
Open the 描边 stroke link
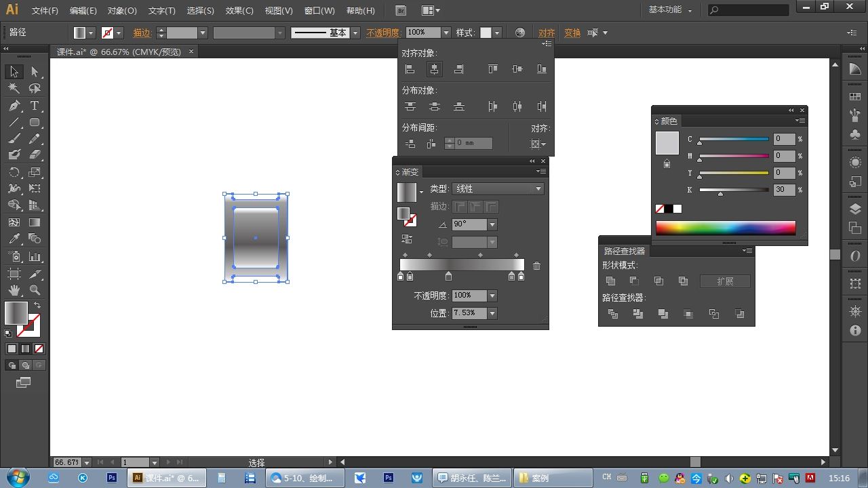pos(142,33)
